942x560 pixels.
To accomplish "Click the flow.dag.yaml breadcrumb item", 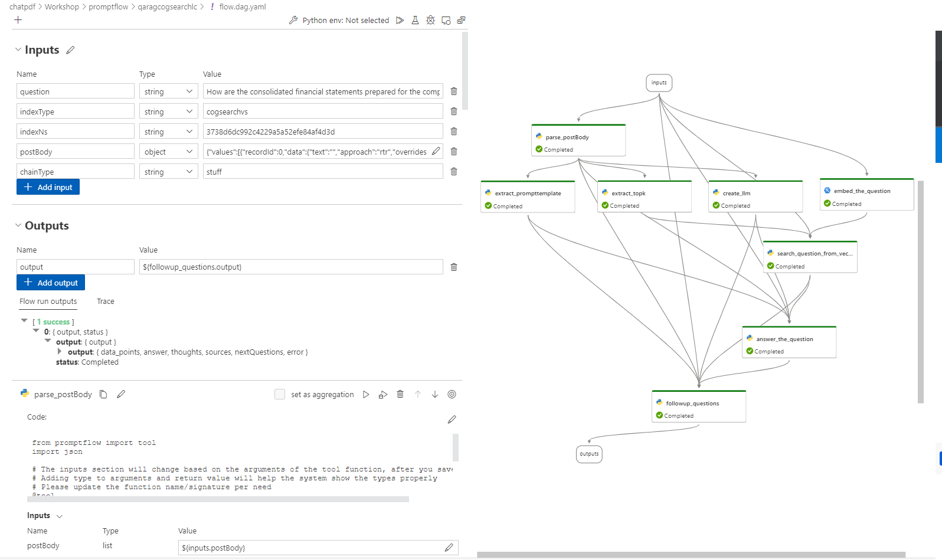I will point(243,6).
